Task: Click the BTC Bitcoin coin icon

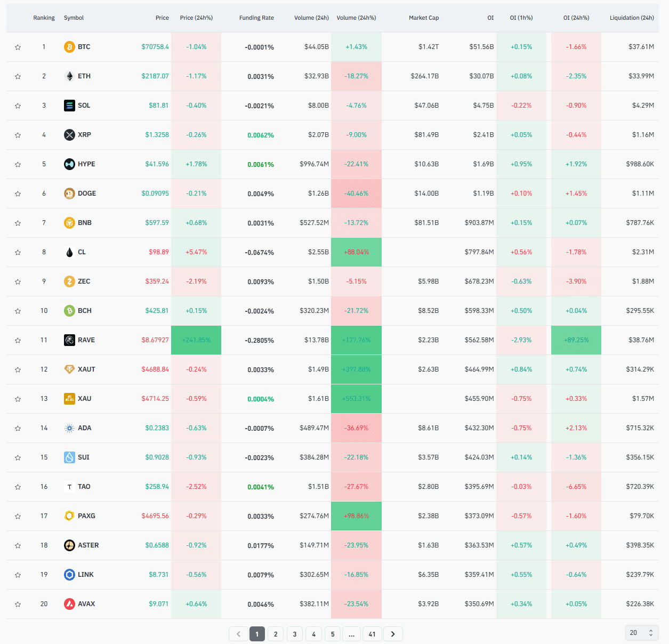Action: (69, 47)
